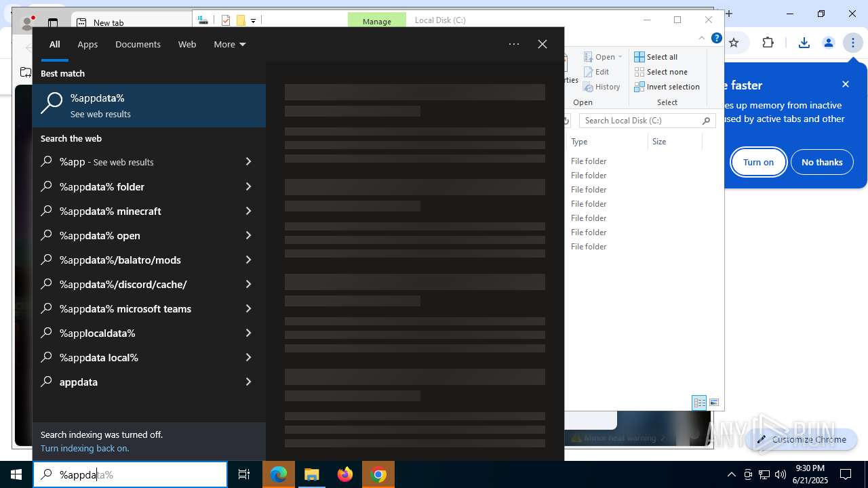Viewport: 868px width, 488px height.
Task: Dismiss the Chrome memory saver popup
Action: pyautogui.click(x=846, y=84)
